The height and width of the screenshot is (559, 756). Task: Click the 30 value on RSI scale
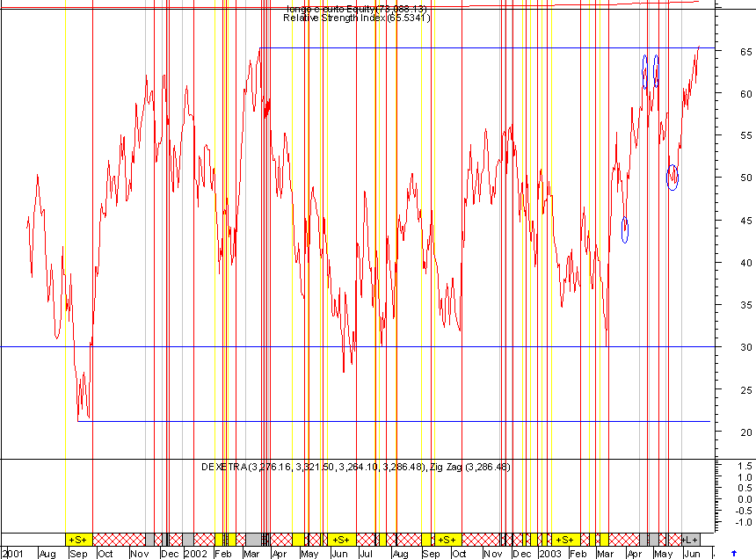point(745,347)
